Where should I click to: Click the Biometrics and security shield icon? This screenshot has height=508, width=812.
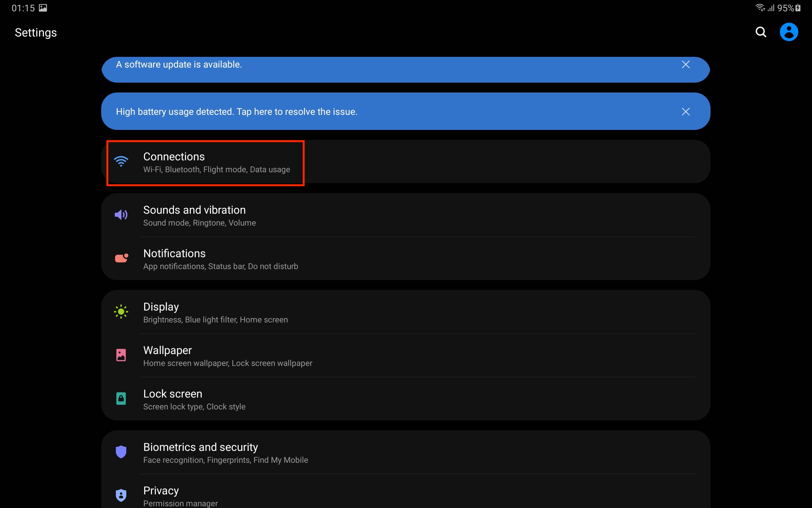(121, 452)
